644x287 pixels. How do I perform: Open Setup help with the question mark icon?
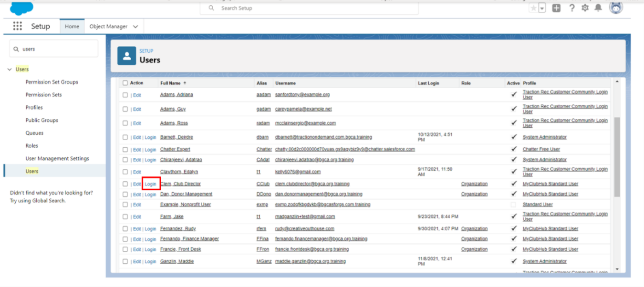coord(572,8)
